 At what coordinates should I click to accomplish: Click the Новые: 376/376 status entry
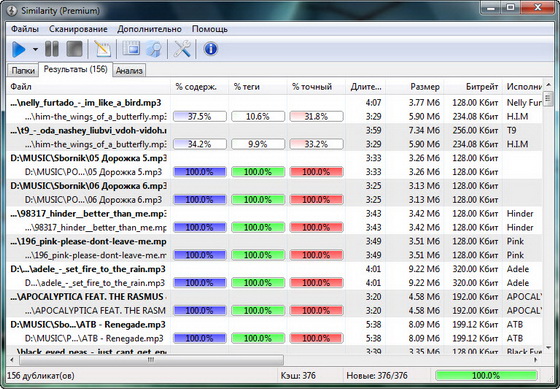[x=377, y=375]
